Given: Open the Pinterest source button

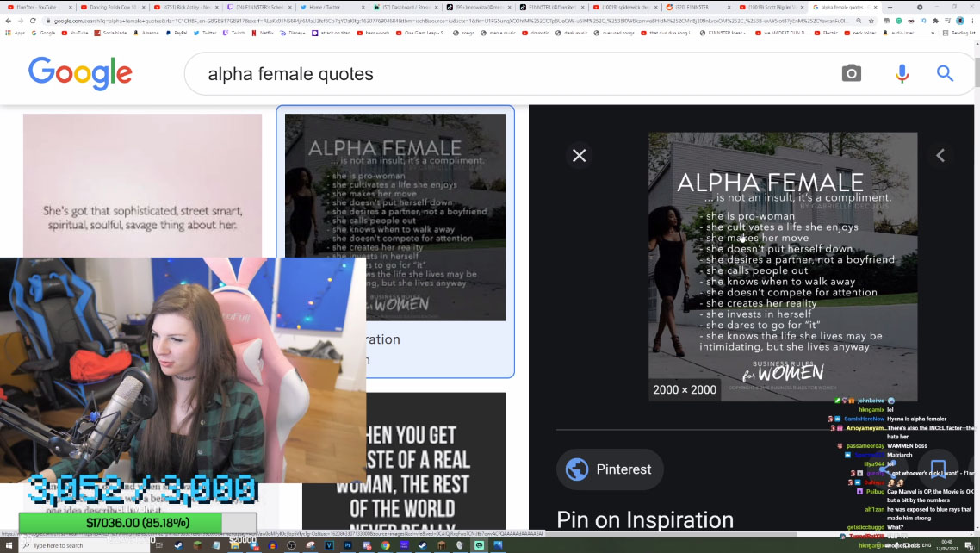Looking at the screenshot, I should click(610, 469).
